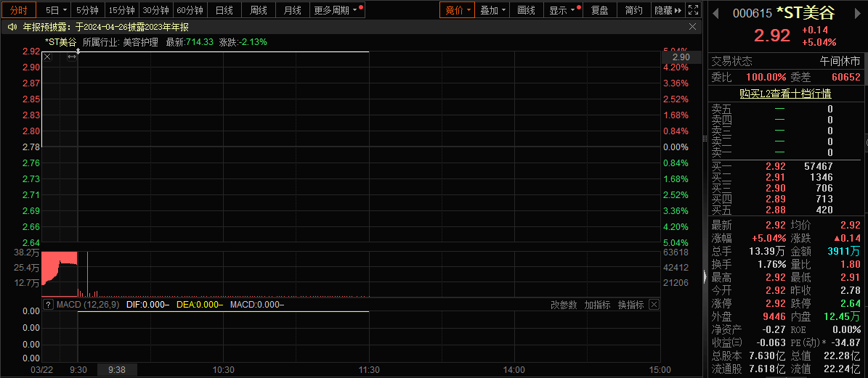The height and width of the screenshot is (378, 868).
Task: Expand the 更多周期 dropdown
Action: pos(337,10)
